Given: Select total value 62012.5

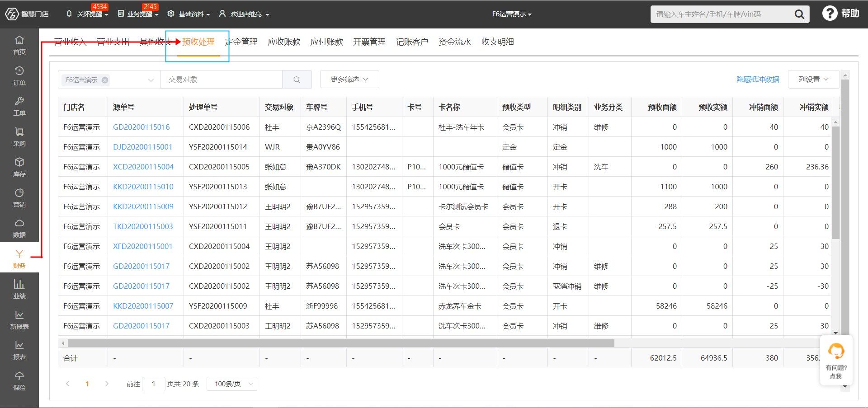Looking at the screenshot, I should coord(663,358).
